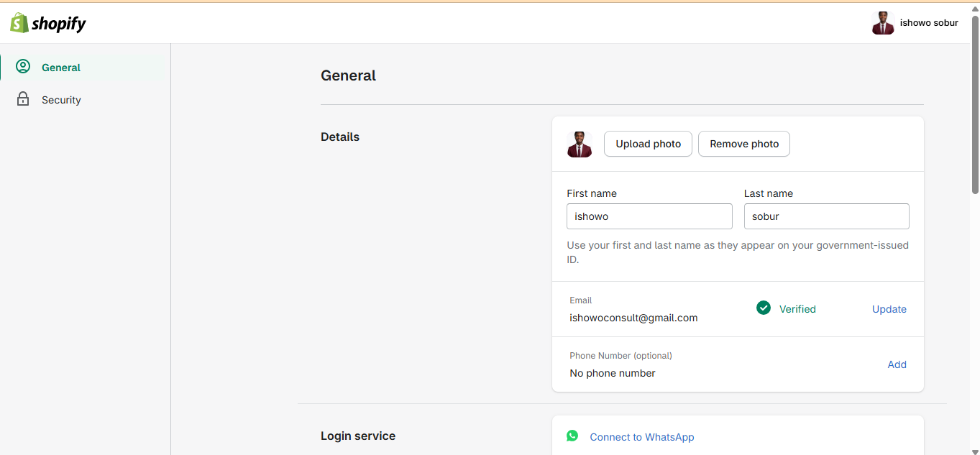Click the WhatsApp icon under Login service
Viewport: 980px width, 455px height.
click(x=572, y=436)
